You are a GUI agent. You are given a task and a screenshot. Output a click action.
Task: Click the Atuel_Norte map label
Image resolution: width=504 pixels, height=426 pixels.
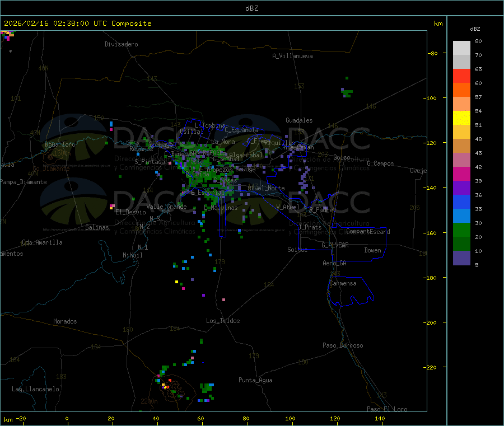tap(266, 188)
